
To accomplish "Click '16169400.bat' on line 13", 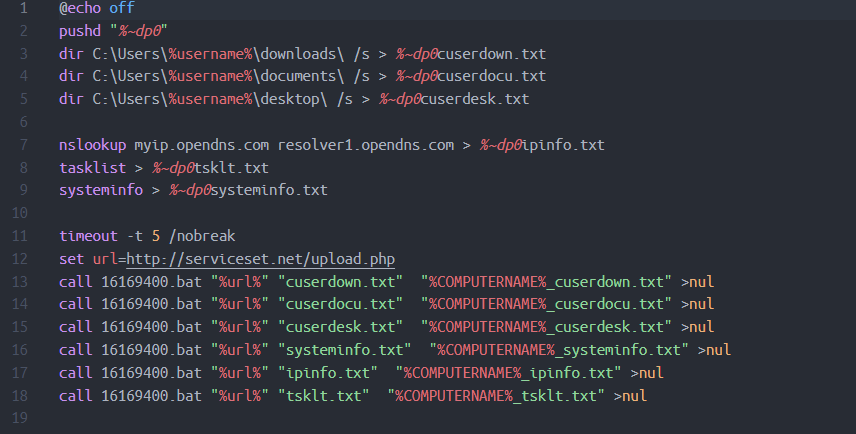I will [x=151, y=282].
